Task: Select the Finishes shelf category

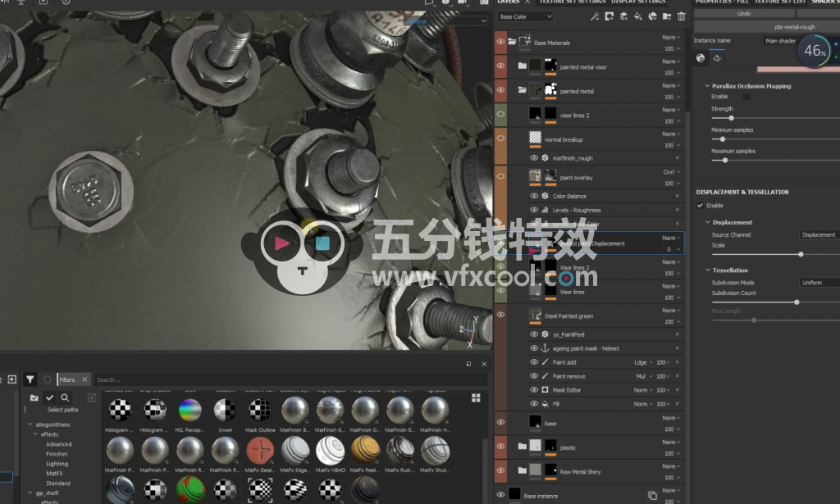Action: [x=57, y=454]
